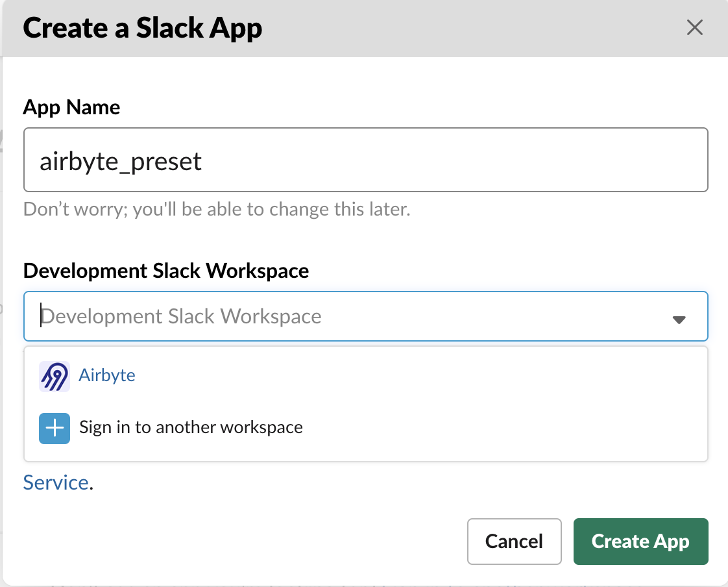
Task: Click the App Name input showing airbyte_preset
Action: pyautogui.click(x=365, y=160)
